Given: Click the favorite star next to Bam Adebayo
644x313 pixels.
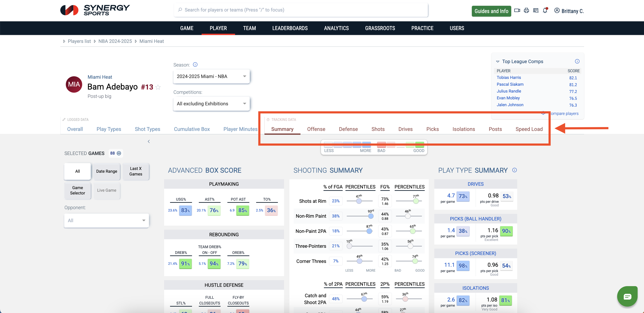Looking at the screenshot, I should pos(158,87).
